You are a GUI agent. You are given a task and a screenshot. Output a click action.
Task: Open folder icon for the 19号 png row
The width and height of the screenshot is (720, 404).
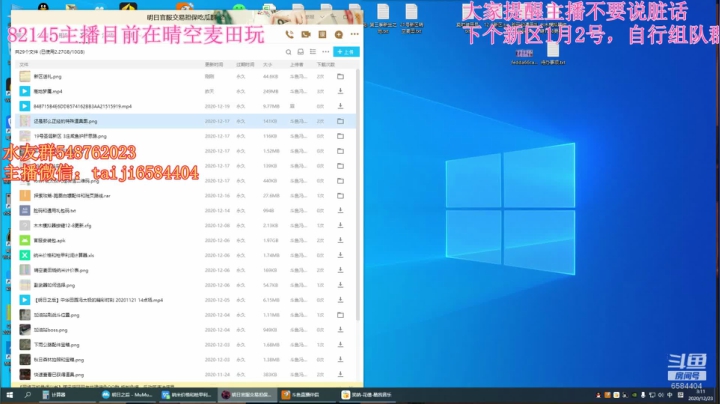click(340, 136)
